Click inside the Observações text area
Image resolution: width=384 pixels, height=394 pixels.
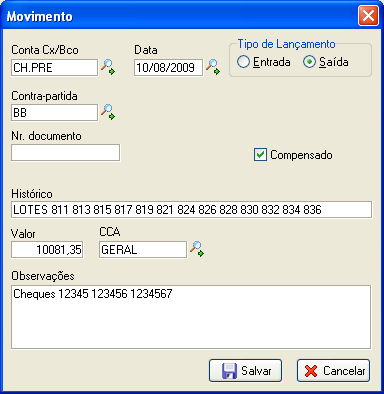click(191, 317)
